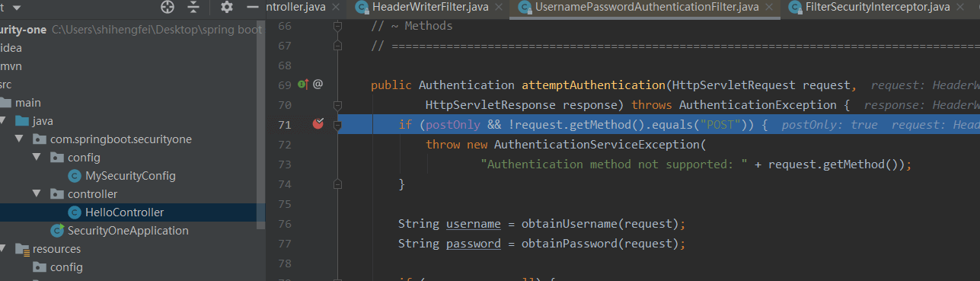
Task: Click HttpServletResponse type on line 70
Action: pos(490,104)
